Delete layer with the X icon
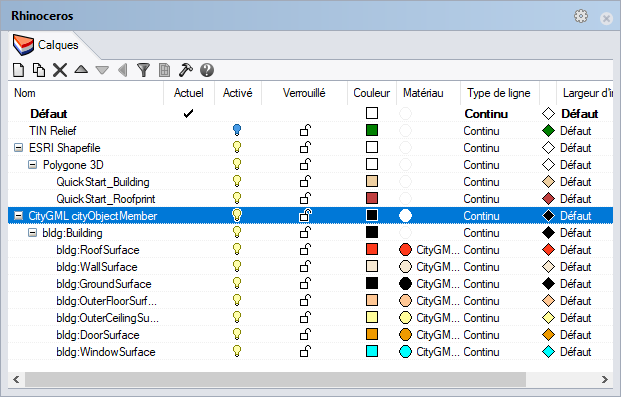 [x=60, y=70]
